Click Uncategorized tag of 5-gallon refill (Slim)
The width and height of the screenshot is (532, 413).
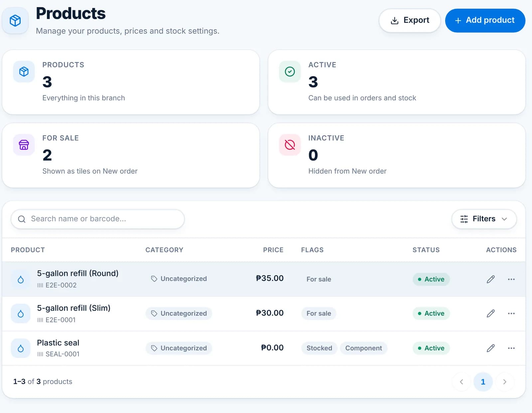(179, 313)
